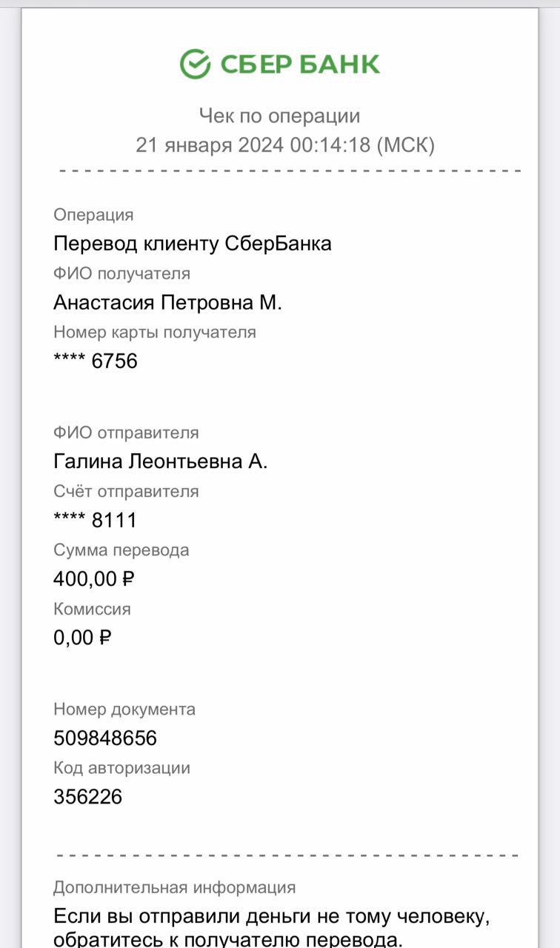560x948 pixels.
Task: Select authorization code 356226
Action: pyautogui.click(x=88, y=796)
